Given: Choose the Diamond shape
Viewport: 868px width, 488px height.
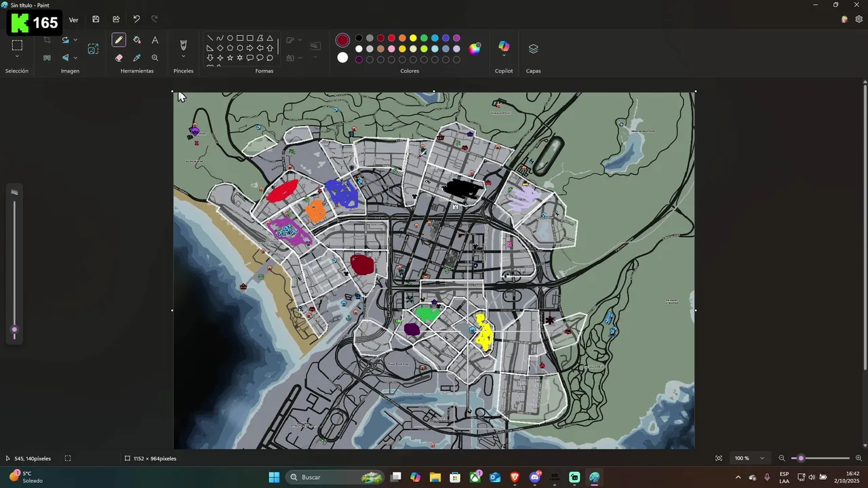Looking at the screenshot, I should pos(220,48).
